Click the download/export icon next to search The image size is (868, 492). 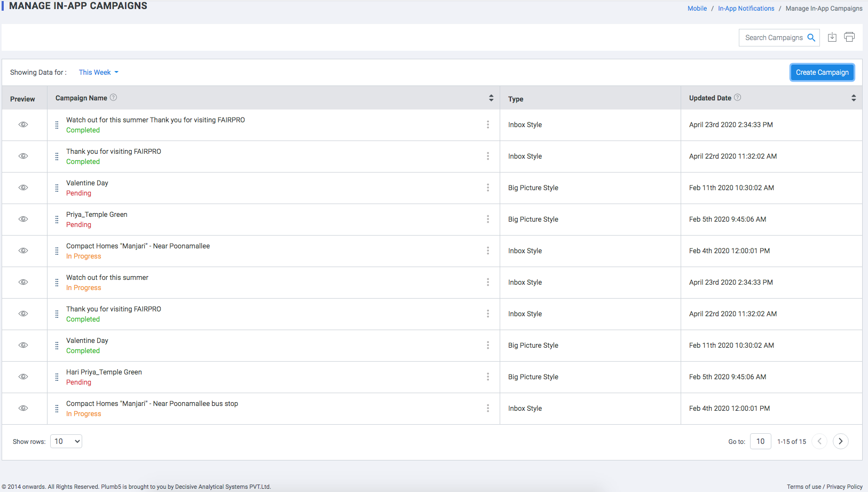832,37
